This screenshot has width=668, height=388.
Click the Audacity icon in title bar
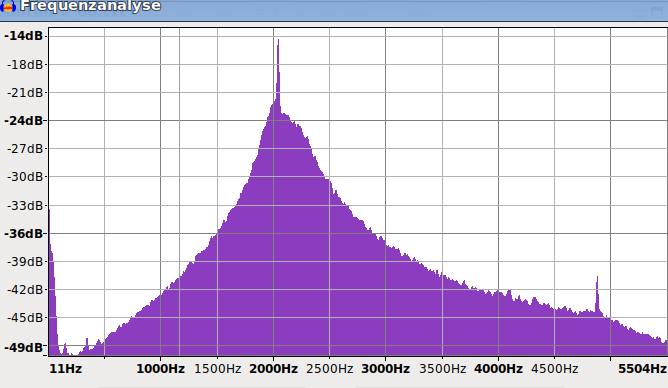8,6
